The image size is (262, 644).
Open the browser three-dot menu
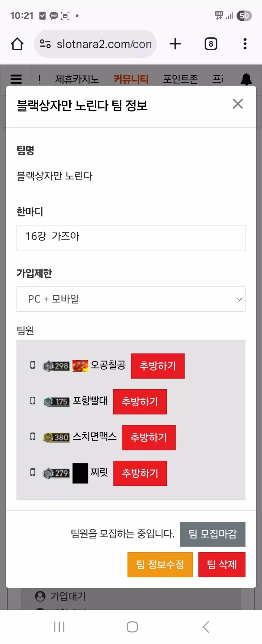pos(245,44)
